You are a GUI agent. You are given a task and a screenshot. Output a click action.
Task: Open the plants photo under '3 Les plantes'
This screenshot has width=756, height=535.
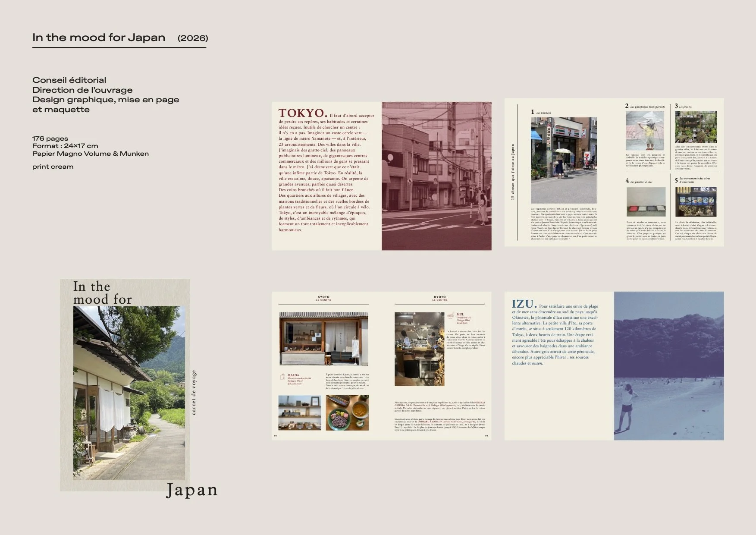click(696, 127)
